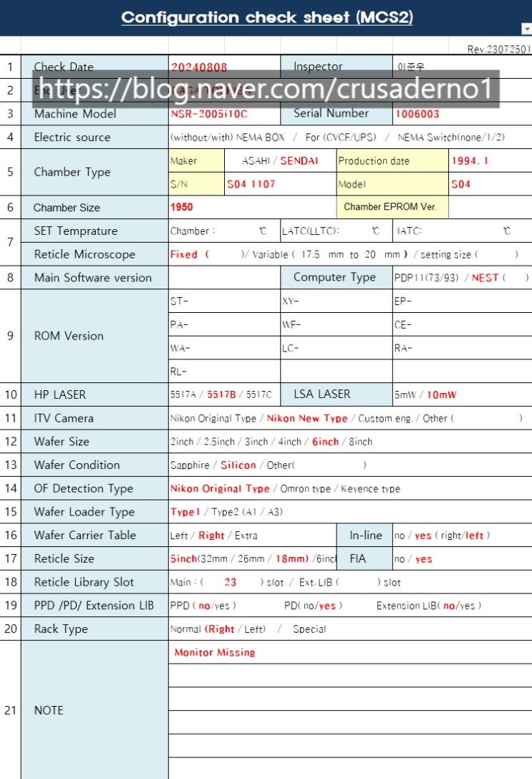The height and width of the screenshot is (779, 532).
Task: Select the 'Wafer Loader Type' label cell
Action: 95,511
